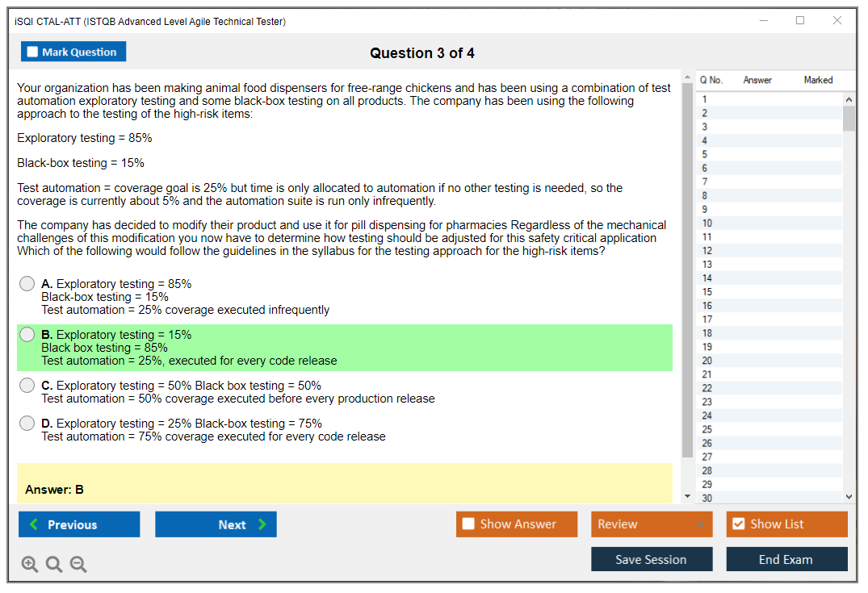Pick answer option C radio button
The image size is (868, 593).
[x=27, y=386]
